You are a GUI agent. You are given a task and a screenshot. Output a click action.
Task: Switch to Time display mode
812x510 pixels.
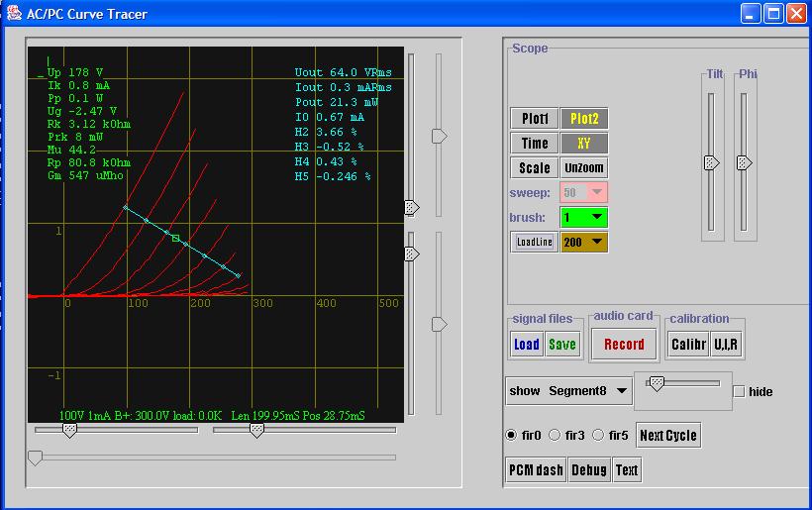pyautogui.click(x=535, y=143)
